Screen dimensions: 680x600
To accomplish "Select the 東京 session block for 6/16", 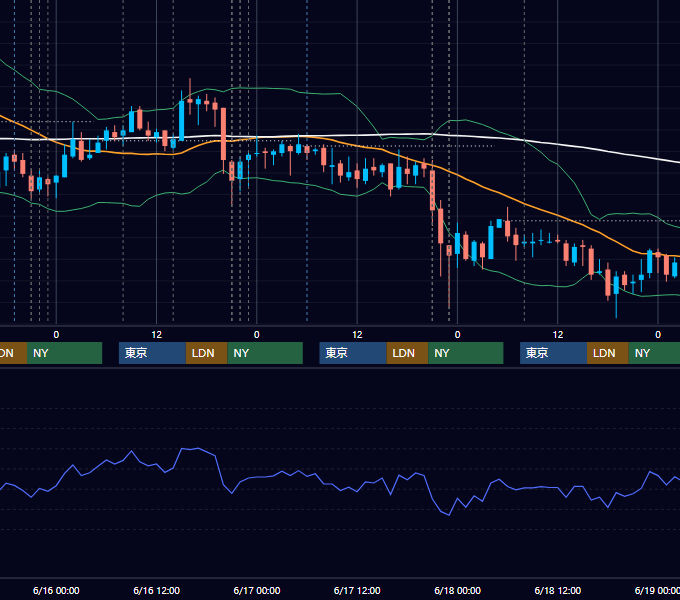I will point(152,353).
